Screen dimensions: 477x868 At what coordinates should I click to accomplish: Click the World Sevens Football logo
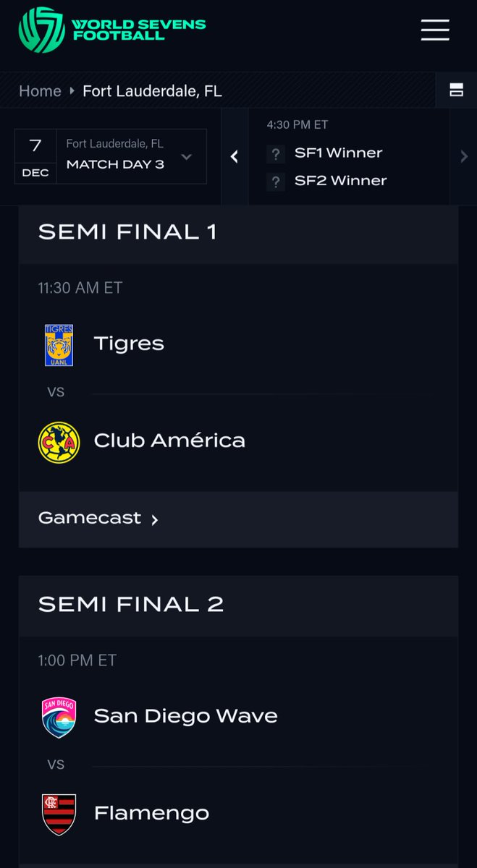pyautogui.click(x=112, y=30)
